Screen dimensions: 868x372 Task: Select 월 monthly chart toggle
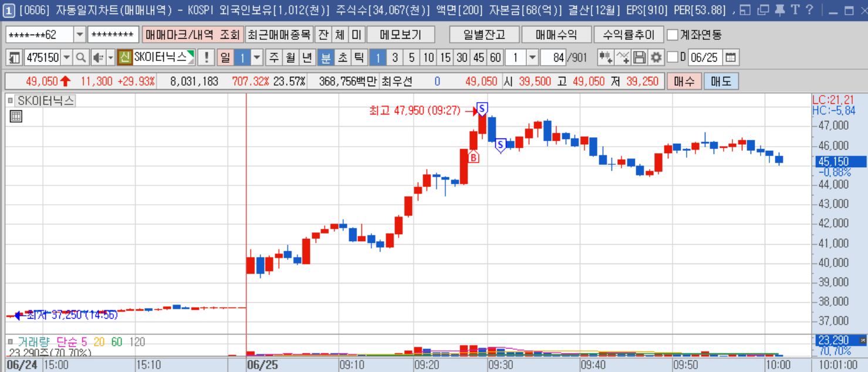pos(291,58)
